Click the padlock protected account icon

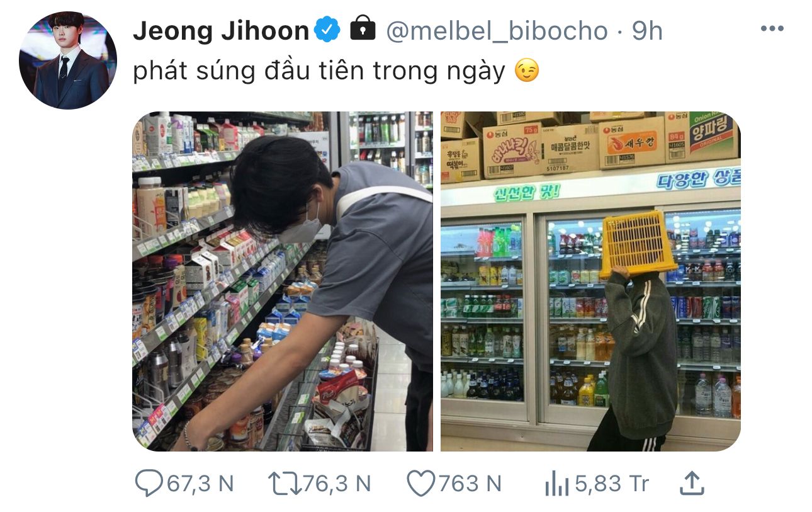pos(363,28)
